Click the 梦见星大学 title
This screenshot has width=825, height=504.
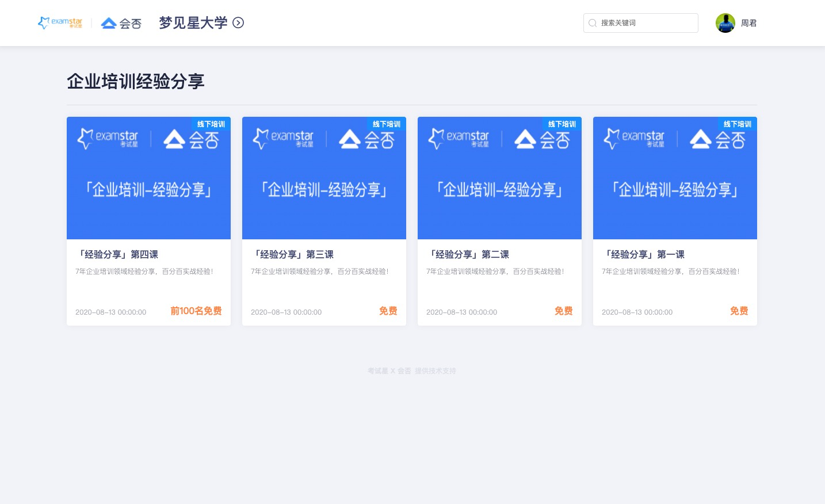[x=193, y=23]
